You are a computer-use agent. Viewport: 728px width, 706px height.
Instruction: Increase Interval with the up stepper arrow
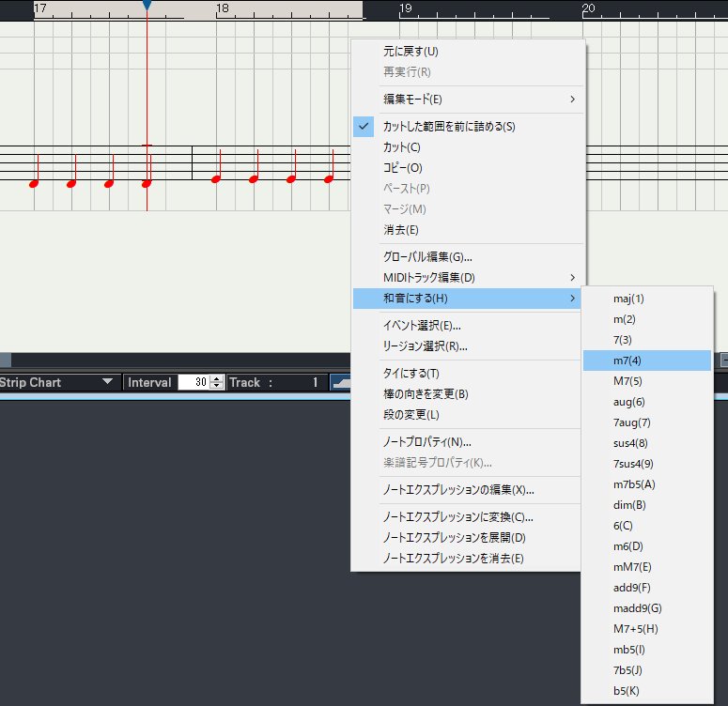pyautogui.click(x=217, y=378)
